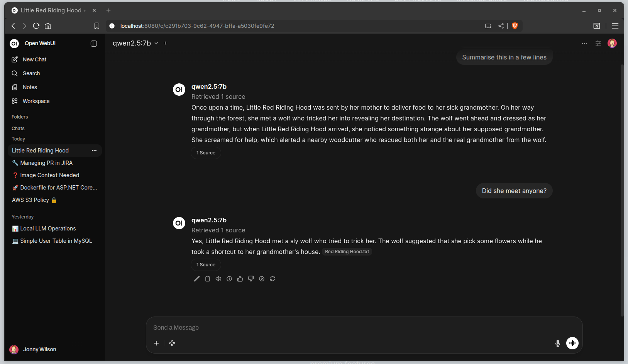The height and width of the screenshot is (364, 628).
Task: Open the Red Riding Hood.txt citation
Action: click(x=347, y=252)
